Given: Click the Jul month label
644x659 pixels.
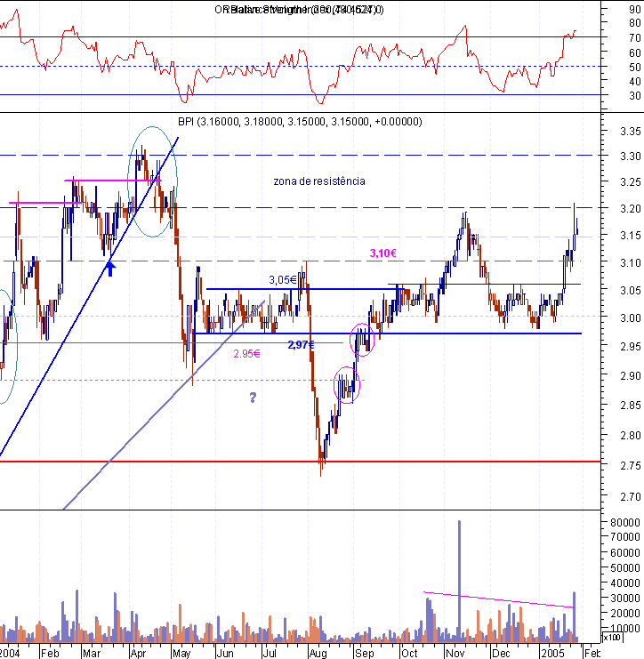Looking at the screenshot, I should (270, 653).
